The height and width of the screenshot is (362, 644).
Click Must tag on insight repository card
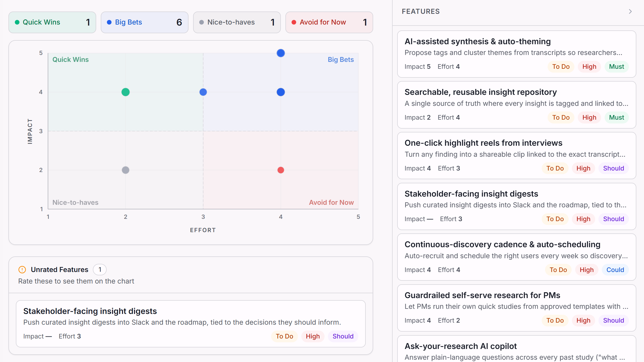617,118
